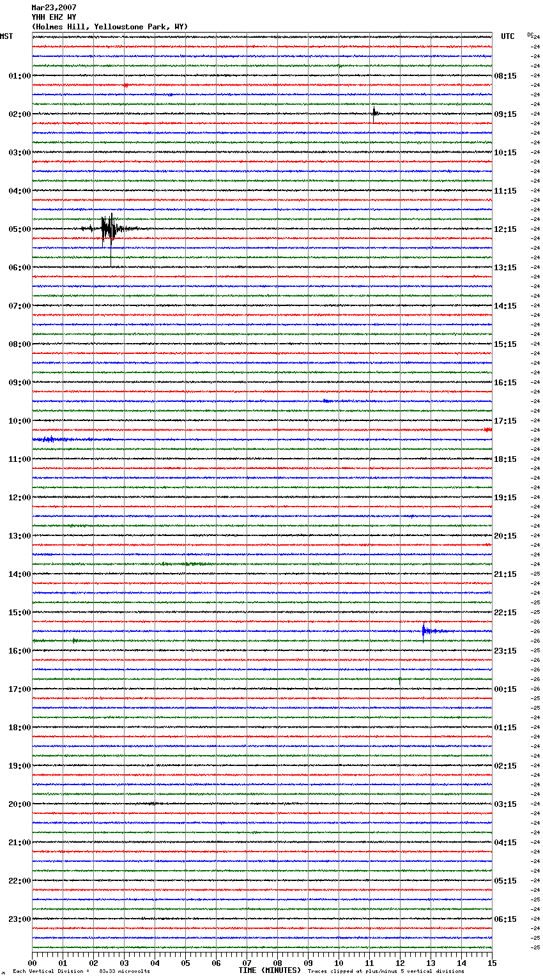Image resolution: width=543 pixels, height=980 pixels.
Task: Click the 11:00 MST row label
Action: point(20,459)
